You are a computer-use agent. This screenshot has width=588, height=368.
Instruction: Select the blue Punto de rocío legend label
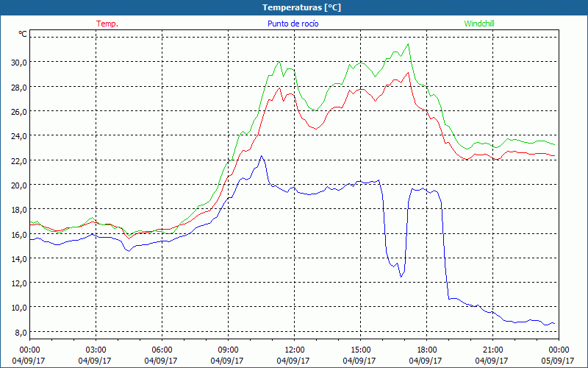click(x=293, y=24)
